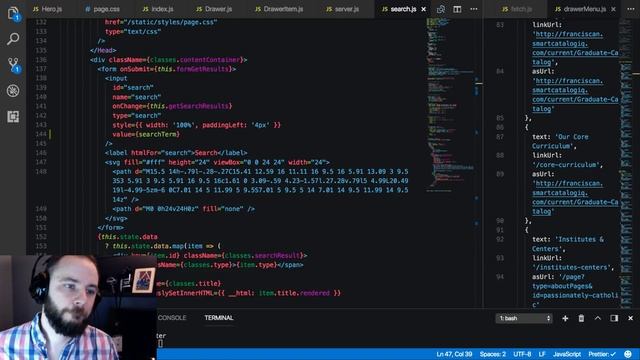Image resolution: width=640 pixels, height=360 pixels.
Task: Click the smiley feedback icon in status bar
Action: [628, 354]
